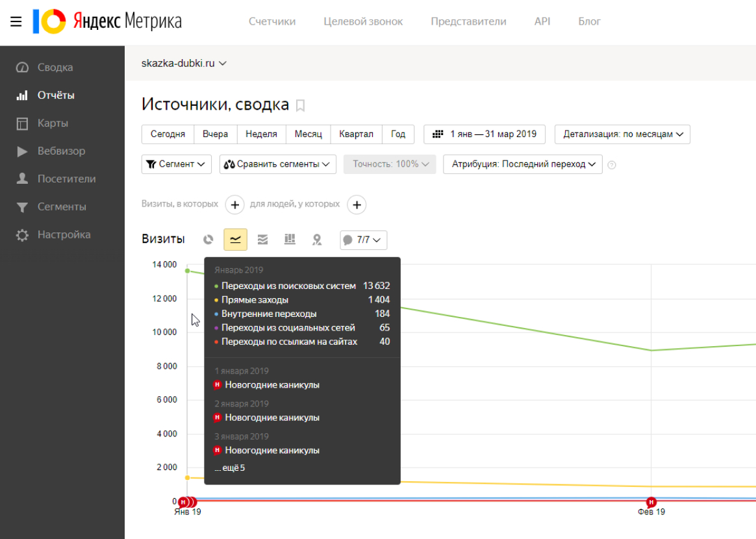This screenshot has height=539, width=756.
Task: Switch to stacked area chart view
Action: coord(262,240)
